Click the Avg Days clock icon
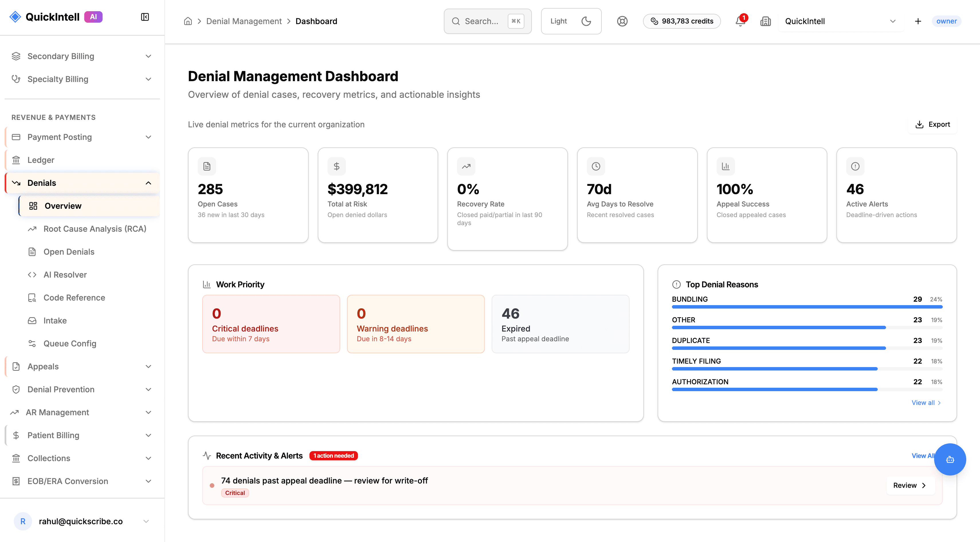Viewport: 980px width, 542px height. coord(596,166)
